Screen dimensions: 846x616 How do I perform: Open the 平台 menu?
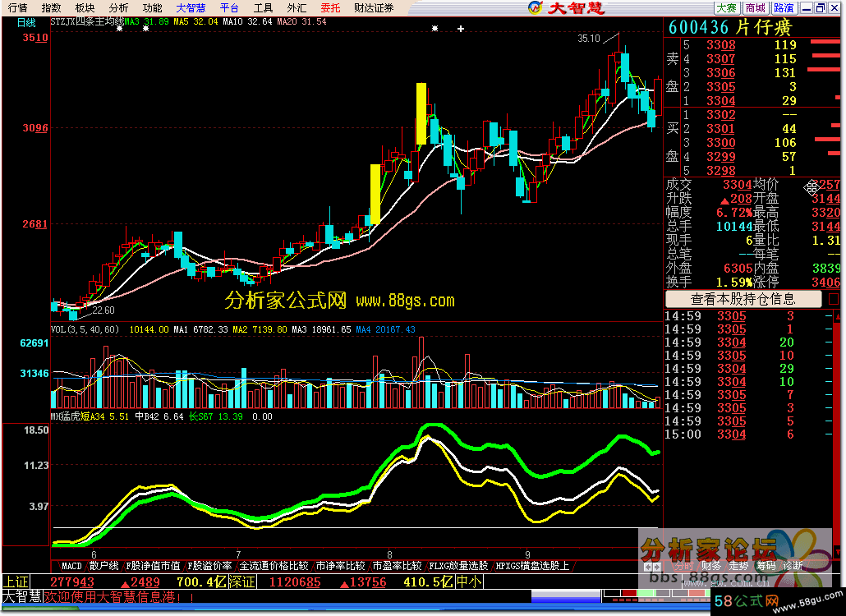tap(229, 7)
